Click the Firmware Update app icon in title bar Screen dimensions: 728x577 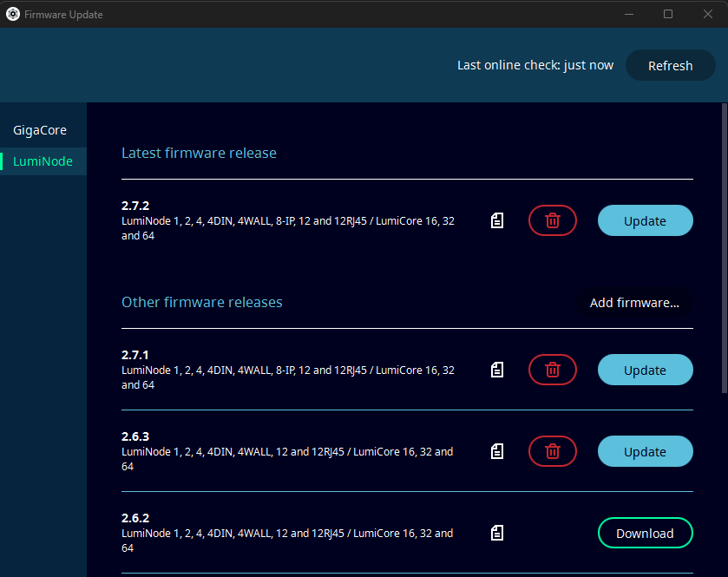[13, 14]
